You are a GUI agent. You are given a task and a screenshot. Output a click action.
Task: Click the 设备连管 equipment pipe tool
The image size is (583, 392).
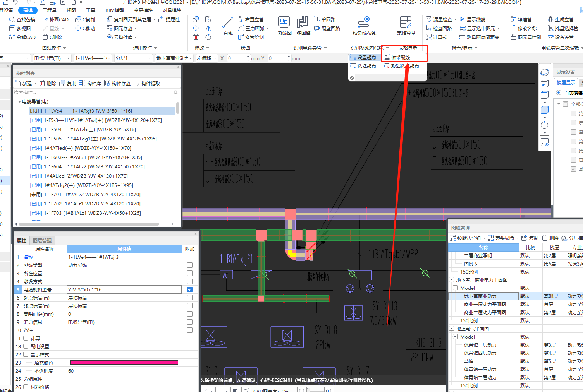click(561, 37)
